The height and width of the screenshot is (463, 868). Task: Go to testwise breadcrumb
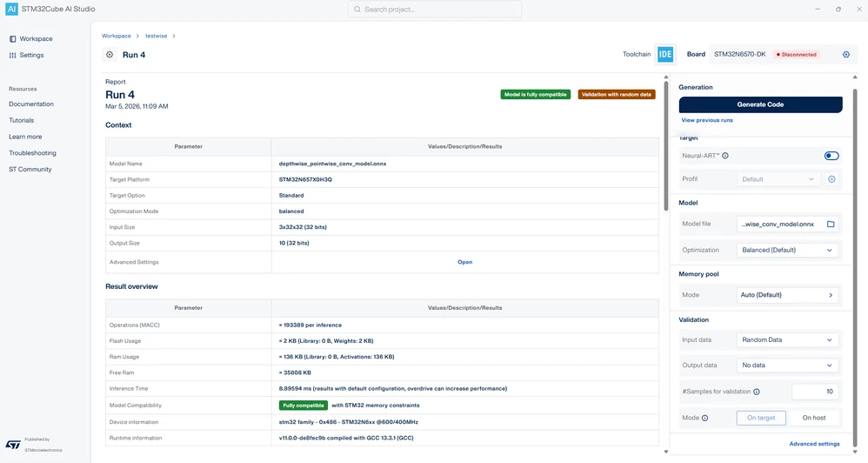point(156,36)
